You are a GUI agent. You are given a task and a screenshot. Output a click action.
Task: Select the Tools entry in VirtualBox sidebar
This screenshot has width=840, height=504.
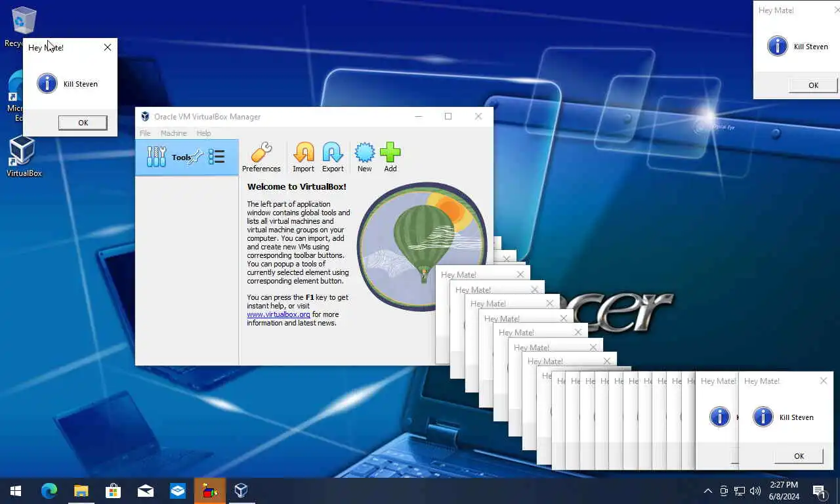(x=186, y=157)
